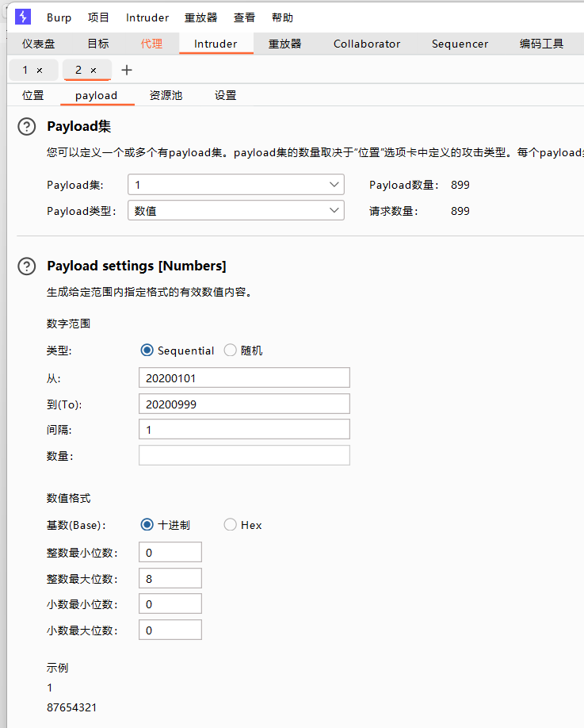Switch to the Sequencer tab
Image resolution: width=584 pixels, height=728 pixels.
click(460, 44)
